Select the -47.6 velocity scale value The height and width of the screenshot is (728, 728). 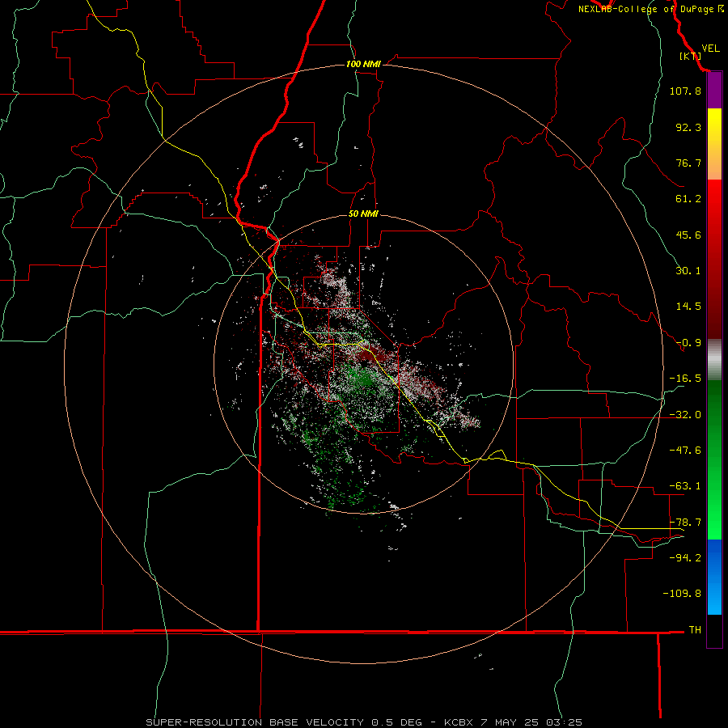pyautogui.click(x=685, y=451)
